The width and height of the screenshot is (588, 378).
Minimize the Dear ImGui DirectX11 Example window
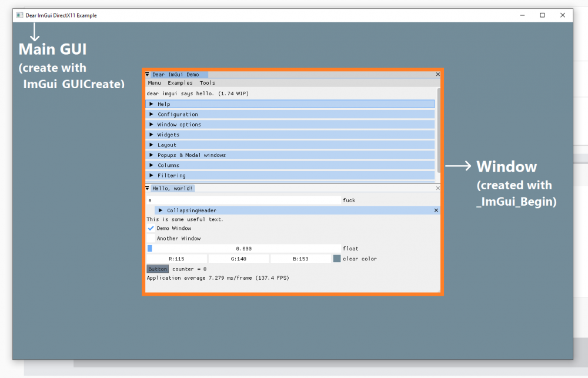point(522,15)
